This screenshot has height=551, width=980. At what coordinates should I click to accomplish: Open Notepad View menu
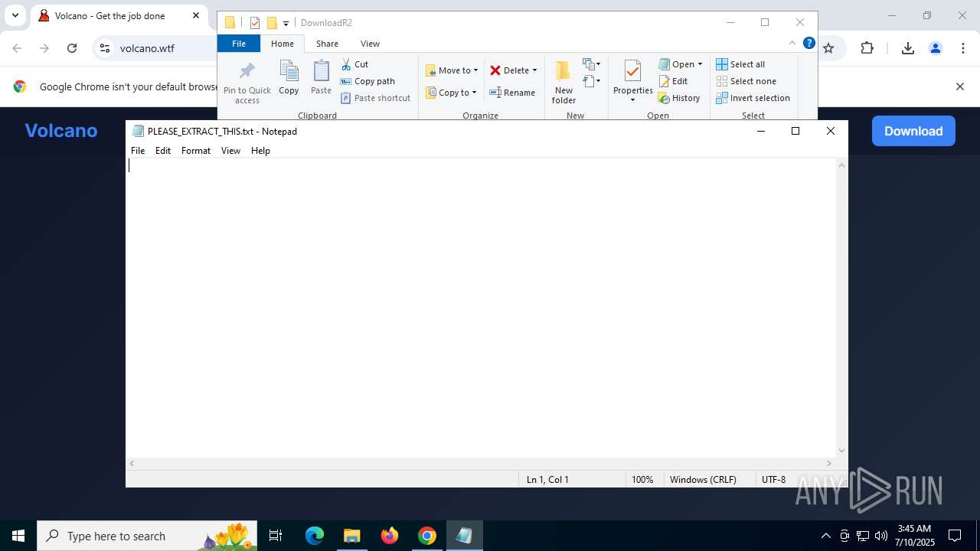click(230, 151)
